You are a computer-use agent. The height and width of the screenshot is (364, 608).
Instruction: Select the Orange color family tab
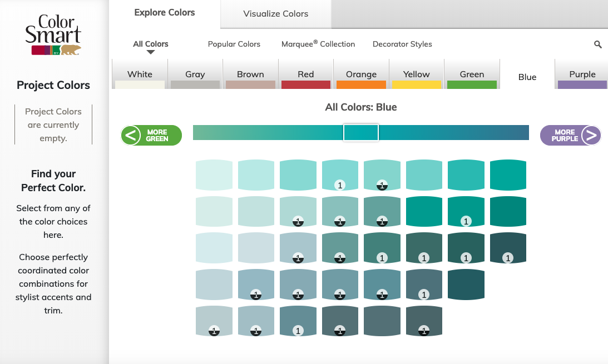point(361,74)
